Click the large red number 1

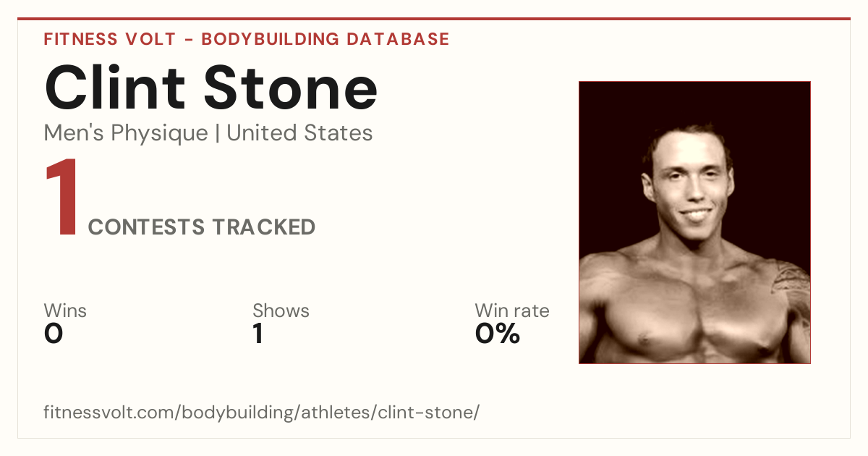[x=61, y=198]
